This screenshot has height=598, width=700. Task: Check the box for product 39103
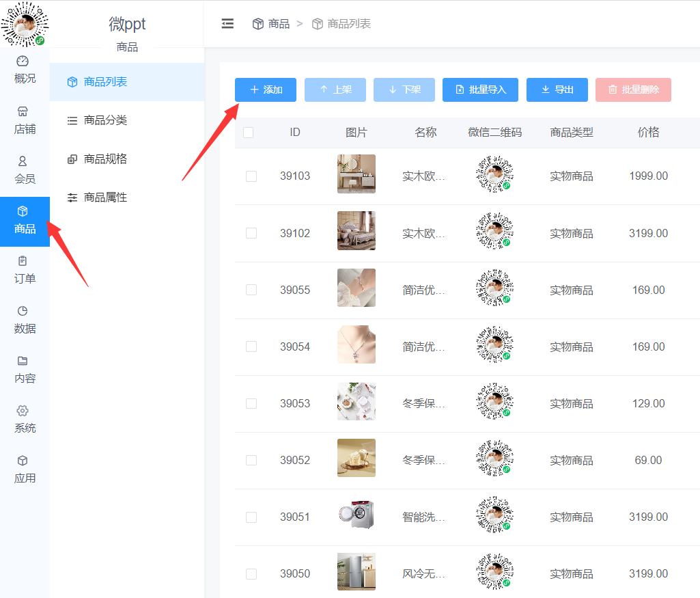(x=251, y=176)
